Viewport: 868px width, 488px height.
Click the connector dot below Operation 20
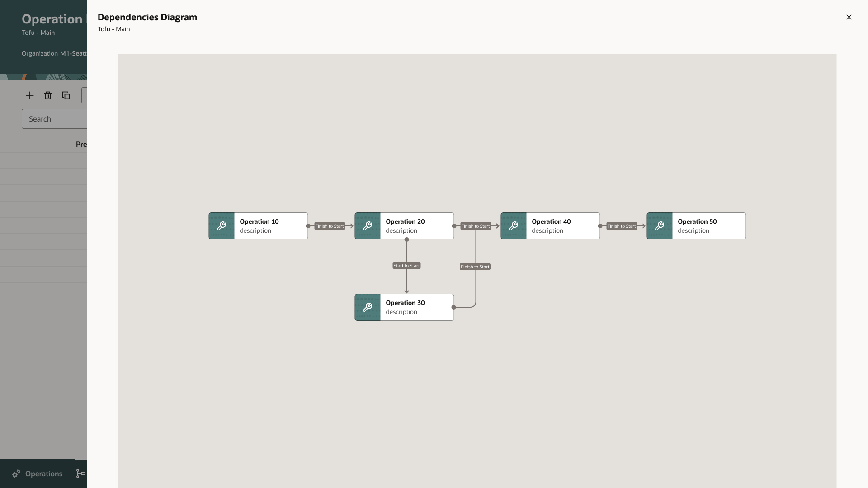(x=406, y=239)
